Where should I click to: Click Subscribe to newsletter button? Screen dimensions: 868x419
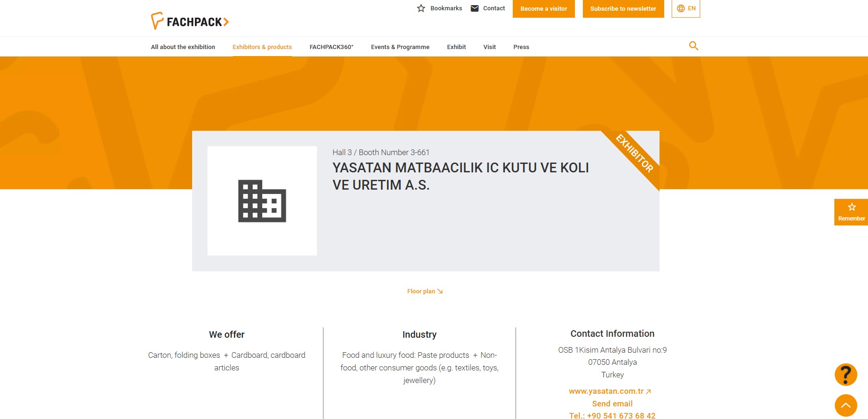pos(623,9)
